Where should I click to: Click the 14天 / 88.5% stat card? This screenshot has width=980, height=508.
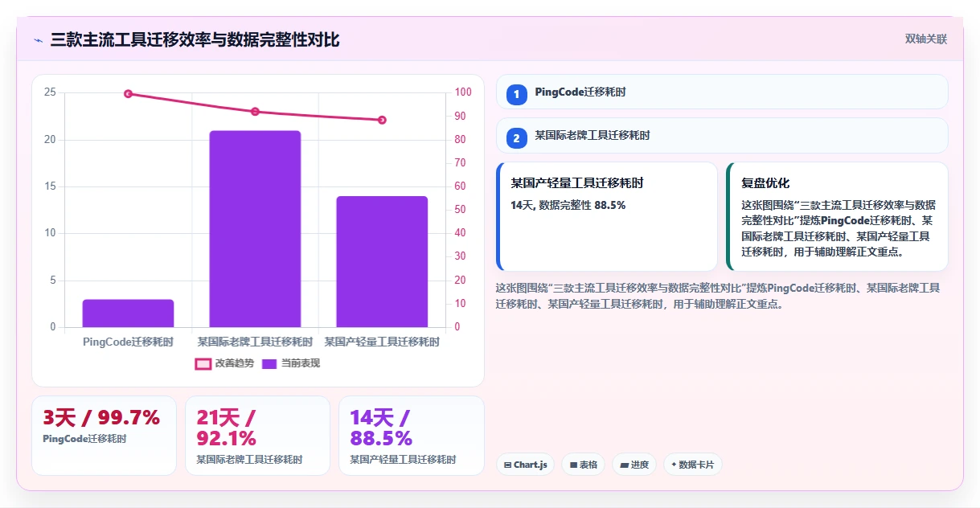coord(412,436)
